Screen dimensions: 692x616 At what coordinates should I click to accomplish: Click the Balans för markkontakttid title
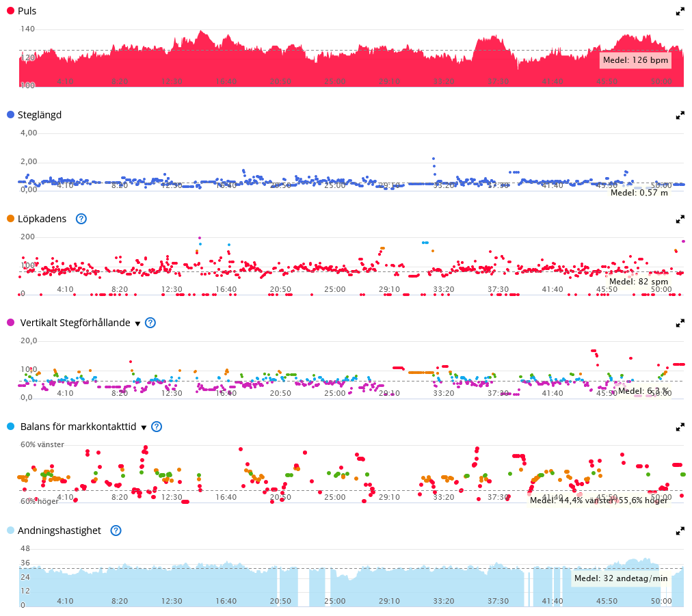pyautogui.click(x=78, y=427)
